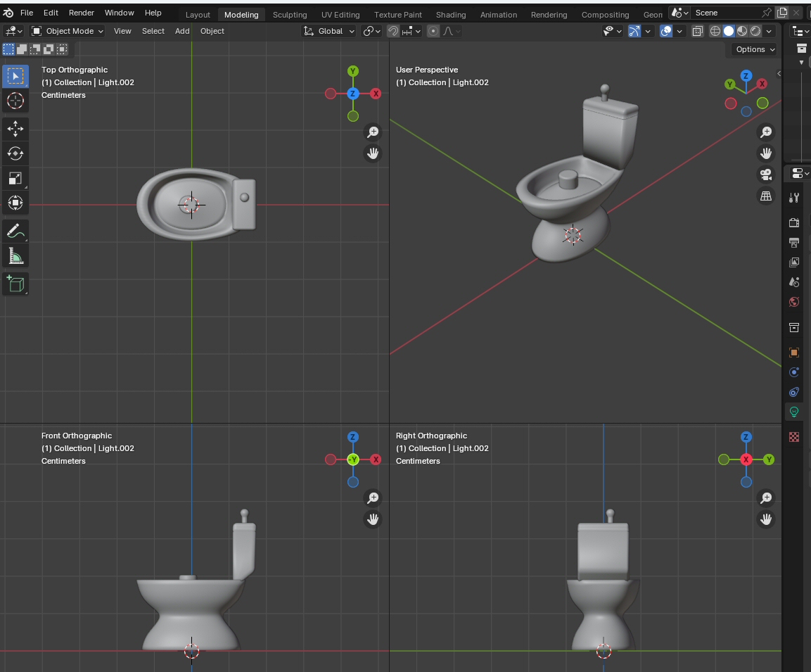Image resolution: width=811 pixels, height=672 pixels.
Task: Expand the Options dropdown
Action: tap(755, 49)
